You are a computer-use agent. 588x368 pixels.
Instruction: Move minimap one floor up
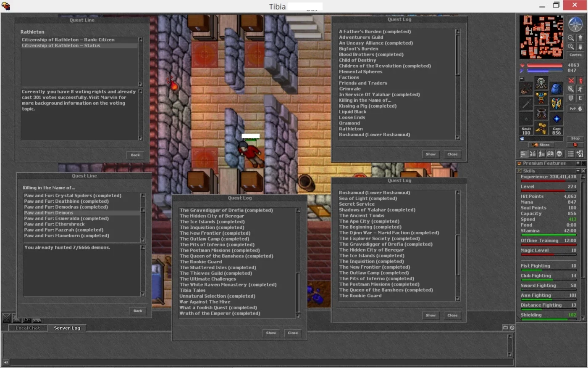pyautogui.click(x=580, y=38)
